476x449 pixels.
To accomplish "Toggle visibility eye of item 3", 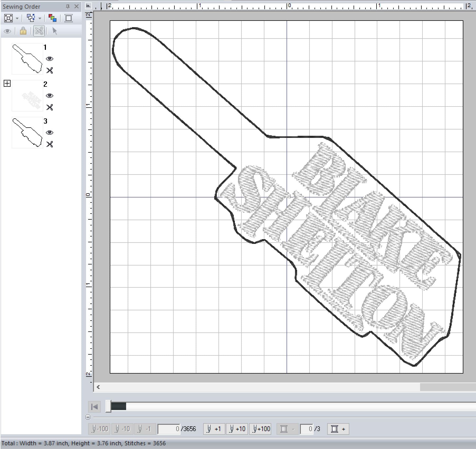I will click(x=50, y=133).
